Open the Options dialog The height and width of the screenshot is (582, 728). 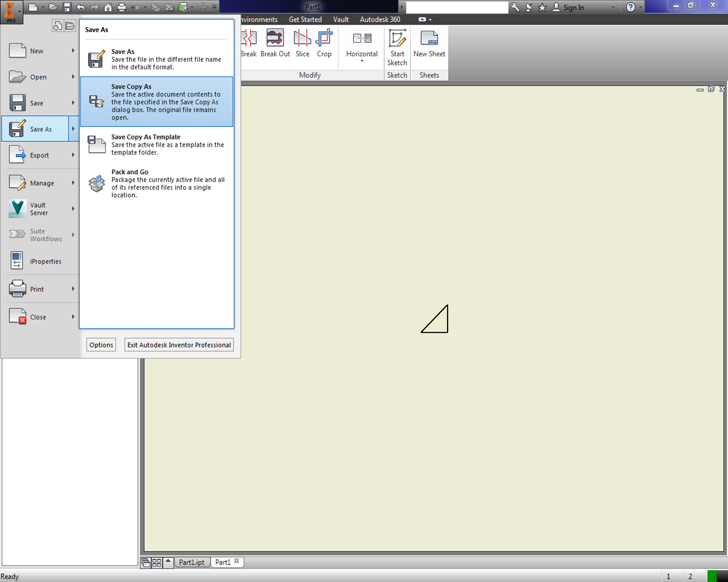[x=101, y=344]
